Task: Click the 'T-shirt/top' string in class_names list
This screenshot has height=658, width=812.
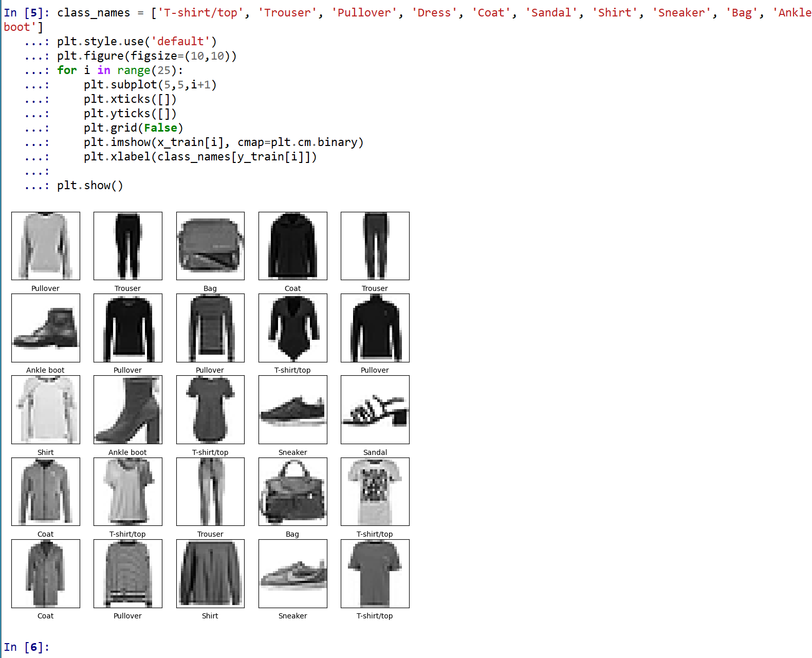Action: (x=200, y=12)
